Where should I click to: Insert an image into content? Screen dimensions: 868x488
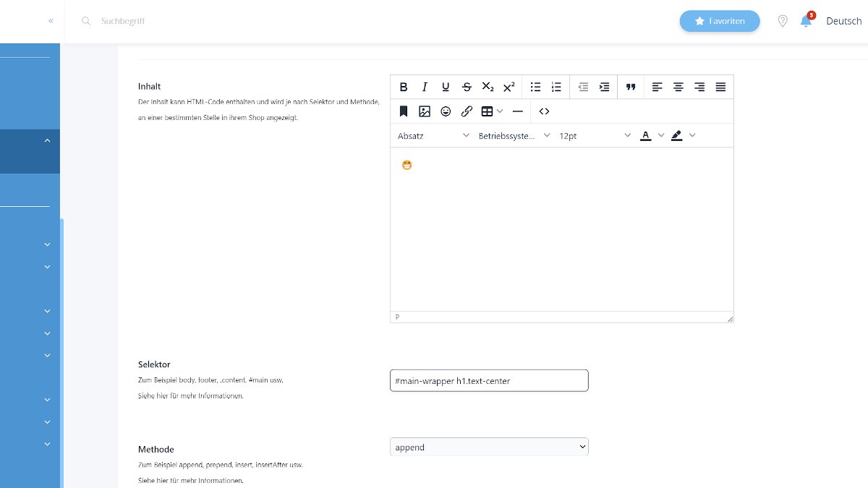(425, 111)
